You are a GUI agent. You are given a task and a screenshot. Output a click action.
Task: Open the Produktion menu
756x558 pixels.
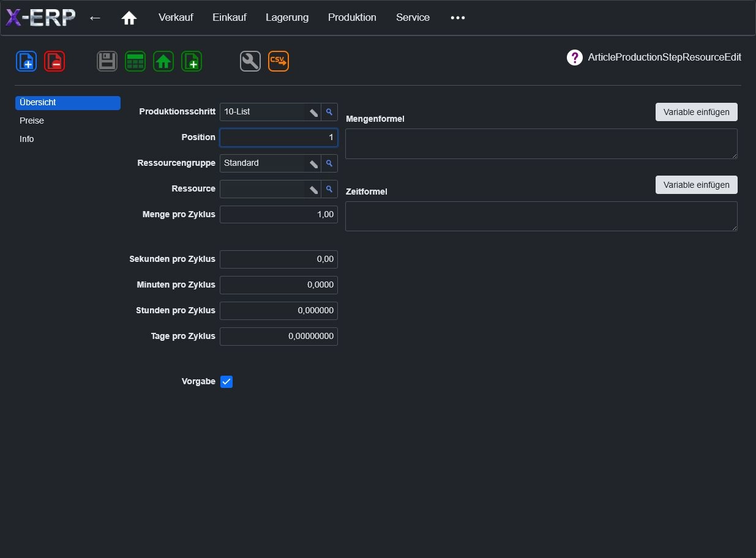[352, 18]
